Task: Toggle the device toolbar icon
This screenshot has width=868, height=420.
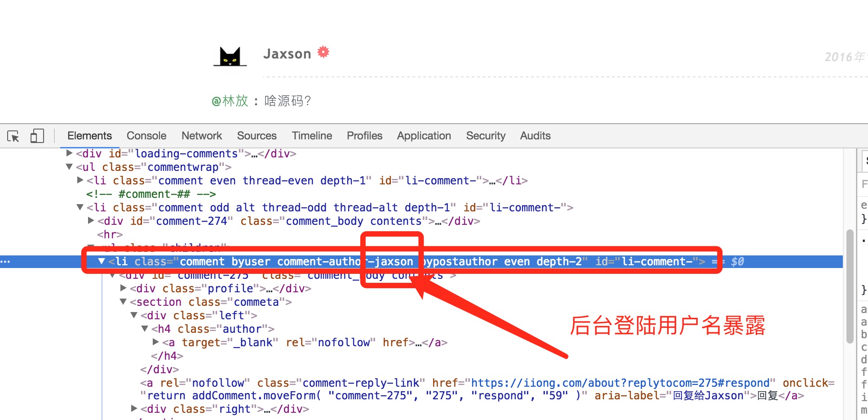Action: (x=37, y=136)
